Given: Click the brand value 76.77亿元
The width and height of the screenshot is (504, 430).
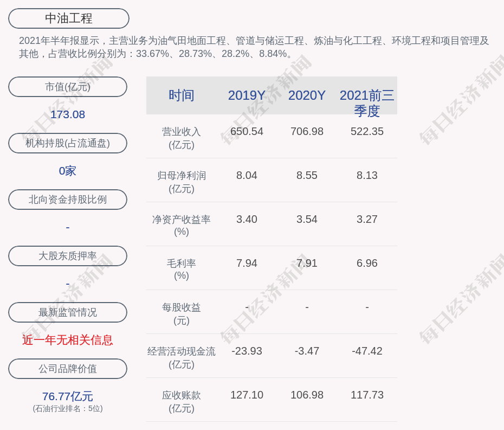Looking at the screenshot, I should point(68,396).
